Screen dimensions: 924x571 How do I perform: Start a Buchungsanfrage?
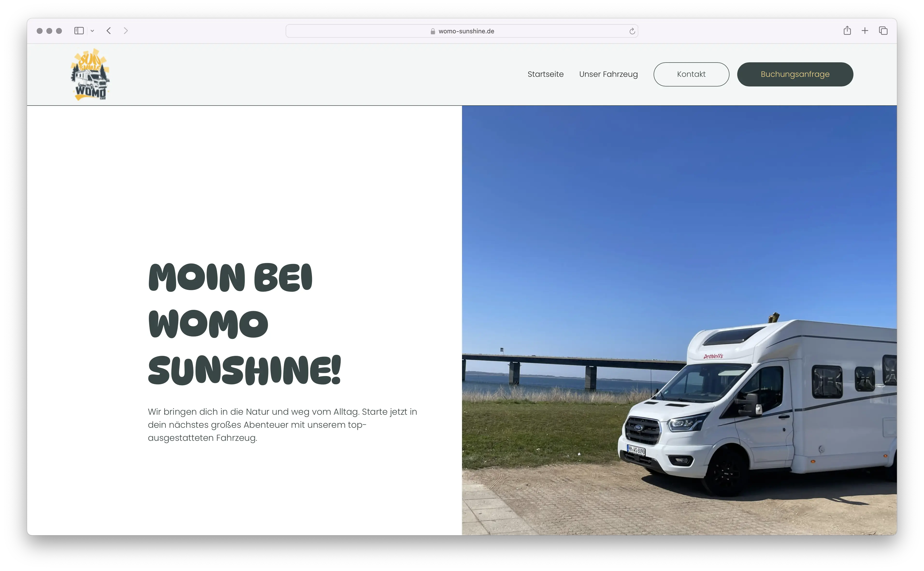coord(795,74)
